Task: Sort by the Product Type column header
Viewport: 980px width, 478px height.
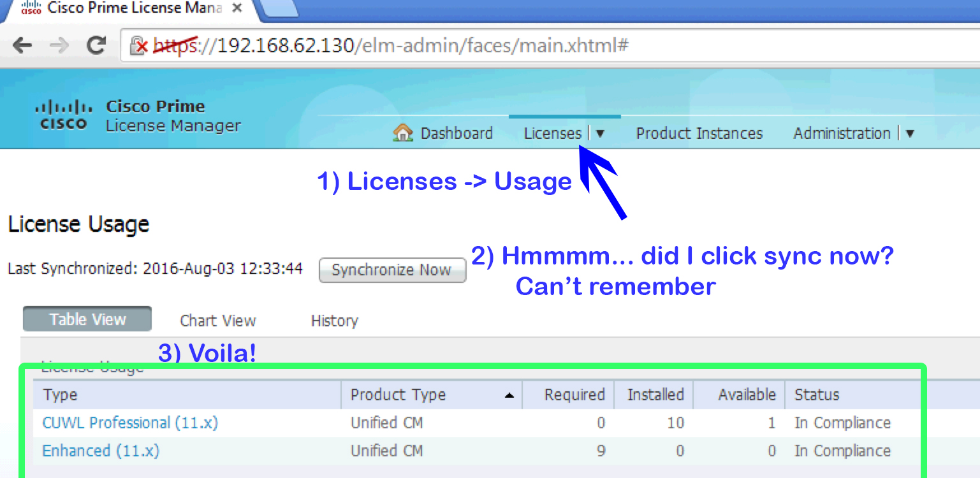Action: 432,395
